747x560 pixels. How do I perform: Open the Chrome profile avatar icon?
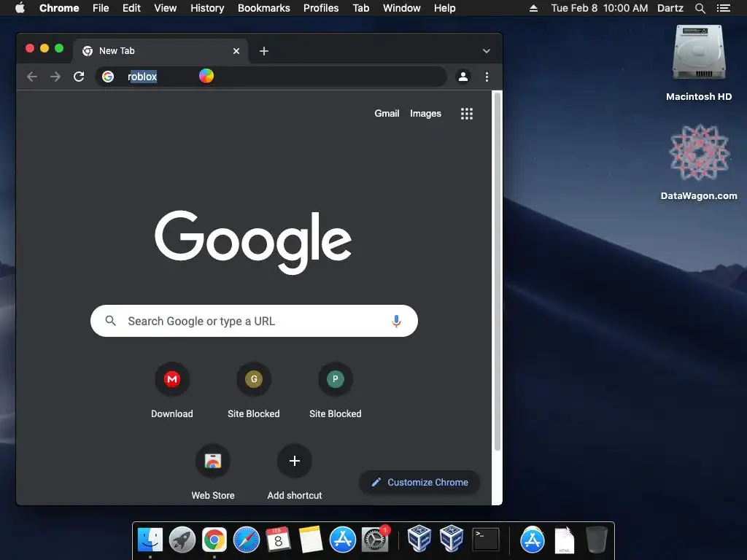point(462,77)
